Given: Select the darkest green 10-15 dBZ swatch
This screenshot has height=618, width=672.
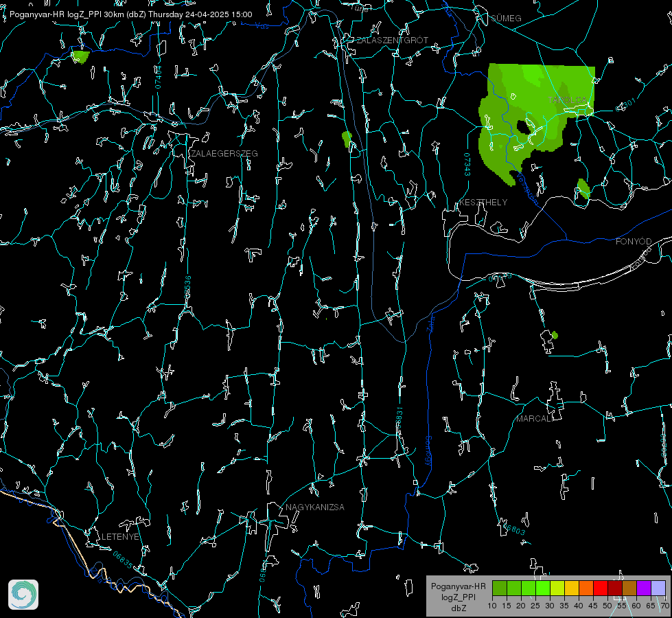Looking at the screenshot, I should pos(500,588).
